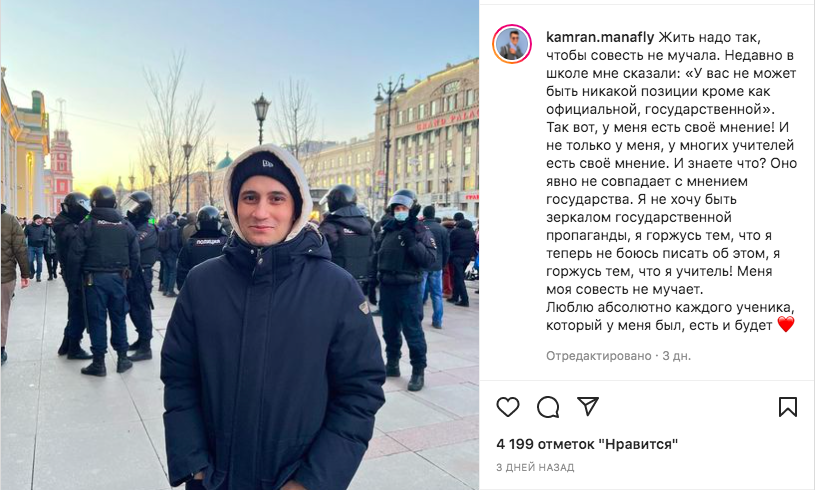This screenshot has height=490, width=815.
Task: Open the kamran.manafly profile avatar
Action: click(x=511, y=44)
